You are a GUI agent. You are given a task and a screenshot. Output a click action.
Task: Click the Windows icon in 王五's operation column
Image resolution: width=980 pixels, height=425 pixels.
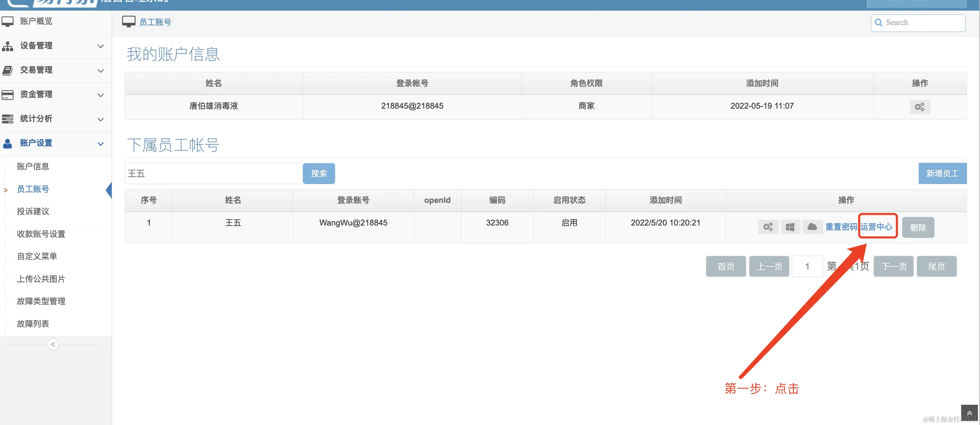[x=790, y=227]
